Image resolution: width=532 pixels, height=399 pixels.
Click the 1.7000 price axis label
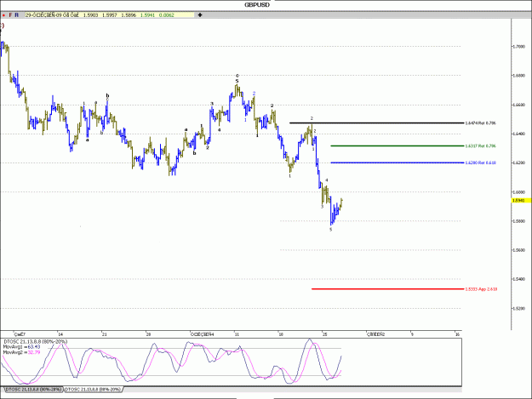(518, 47)
